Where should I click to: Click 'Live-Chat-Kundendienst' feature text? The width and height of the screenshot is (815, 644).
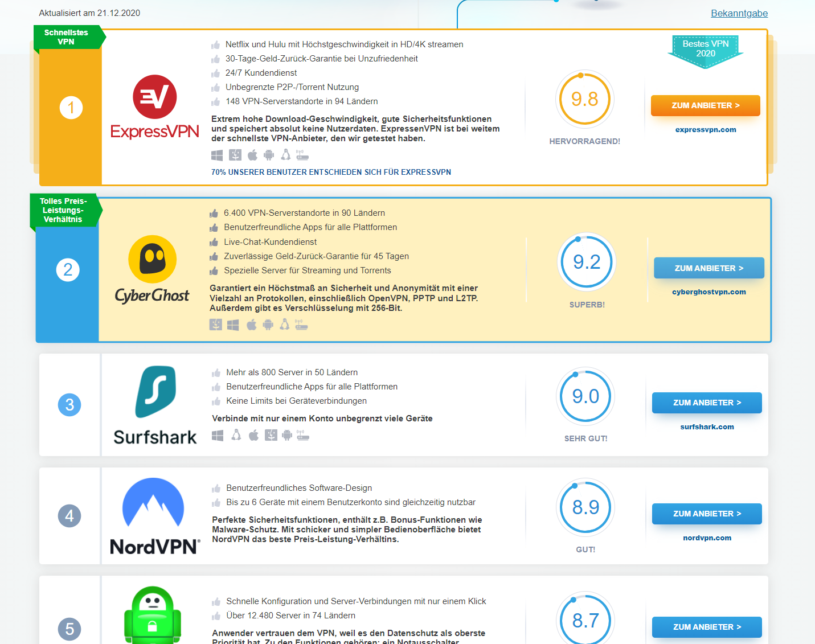(271, 242)
